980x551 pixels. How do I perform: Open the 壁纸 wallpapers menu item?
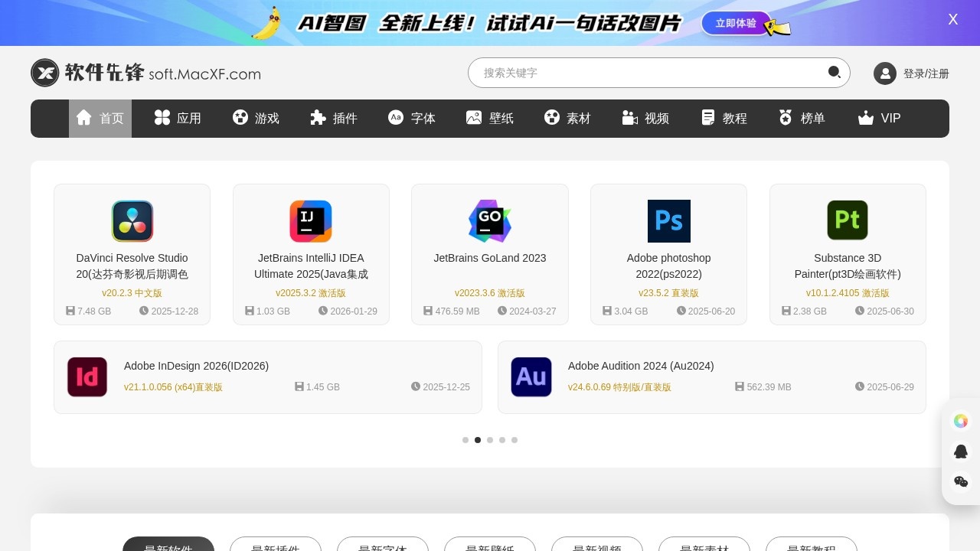coord(490,118)
